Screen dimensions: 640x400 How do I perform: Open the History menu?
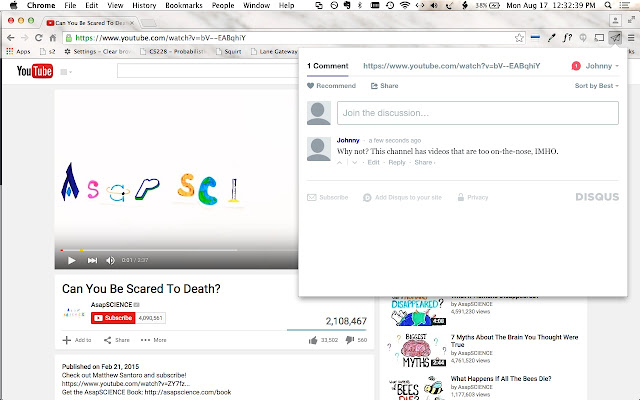click(x=143, y=6)
